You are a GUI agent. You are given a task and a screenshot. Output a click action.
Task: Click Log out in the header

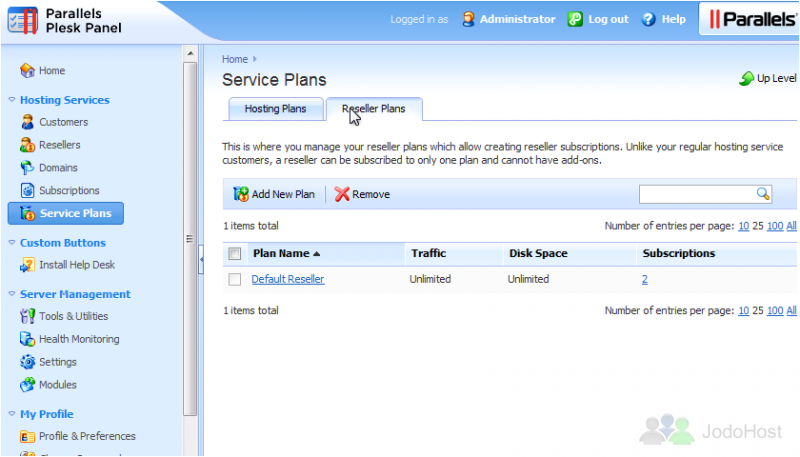pos(608,19)
